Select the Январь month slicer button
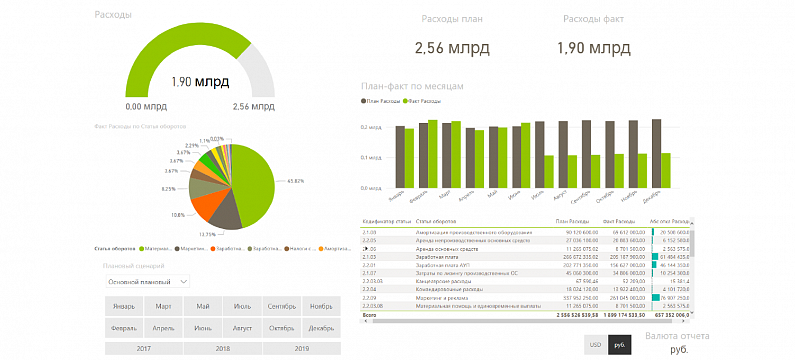 124,306
